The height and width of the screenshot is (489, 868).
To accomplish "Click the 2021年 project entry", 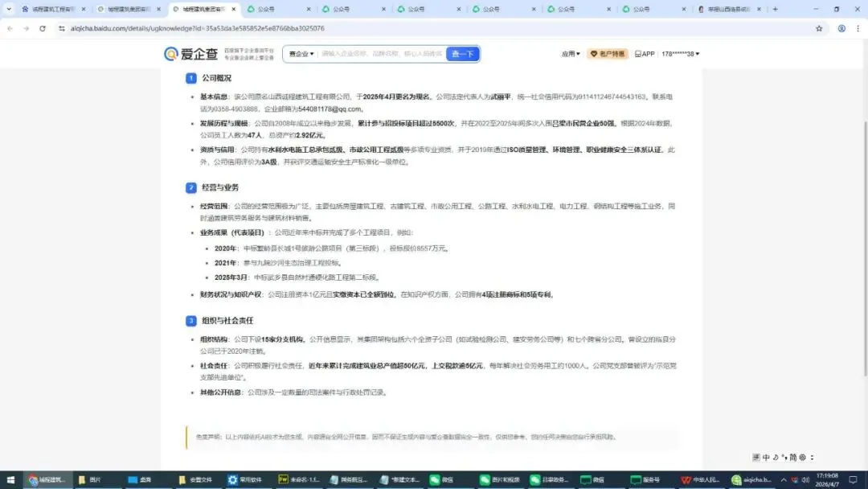I will pos(278,263).
